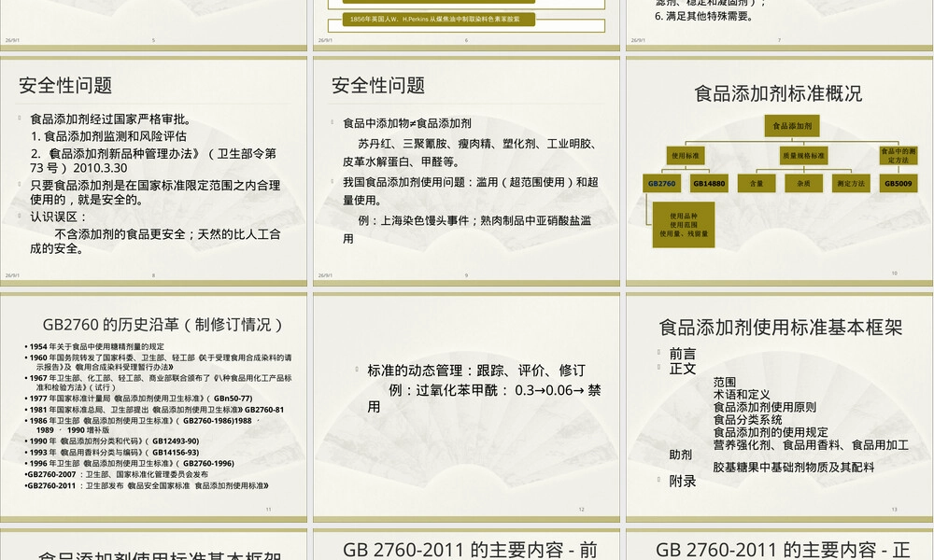Click the 术语和定义 line
This screenshot has height=560, width=934.
point(742,395)
